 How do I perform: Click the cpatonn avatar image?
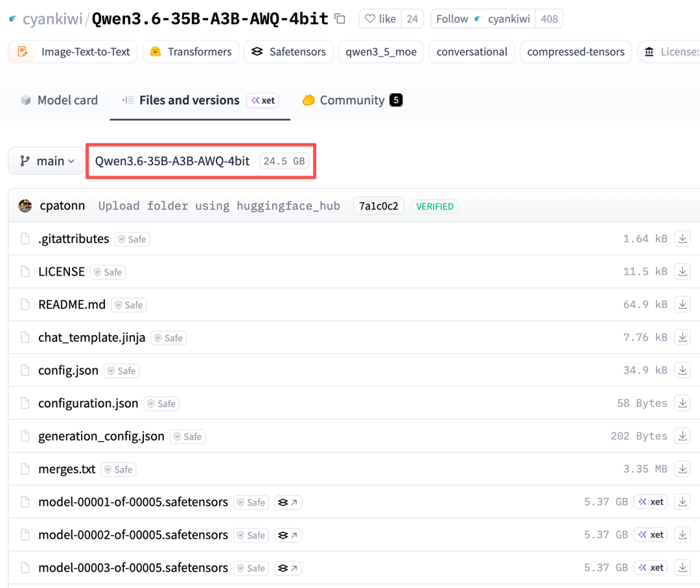coord(25,206)
